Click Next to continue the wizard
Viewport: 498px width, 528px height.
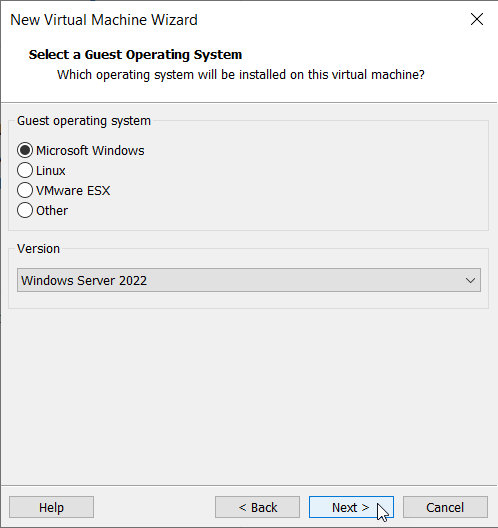point(351,507)
